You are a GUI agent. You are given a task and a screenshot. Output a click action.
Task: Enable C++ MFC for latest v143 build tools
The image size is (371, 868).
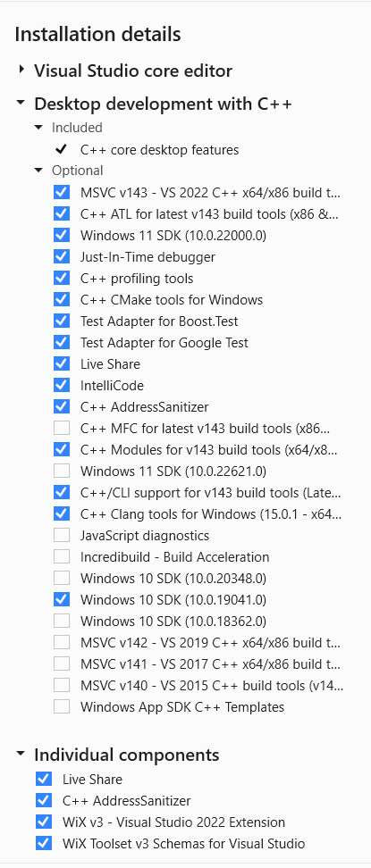[62, 428]
